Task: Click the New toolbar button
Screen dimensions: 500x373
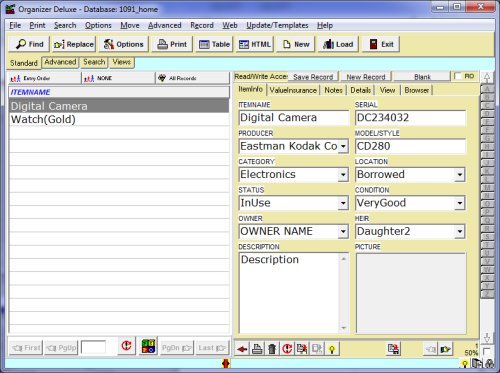Action: [x=296, y=44]
